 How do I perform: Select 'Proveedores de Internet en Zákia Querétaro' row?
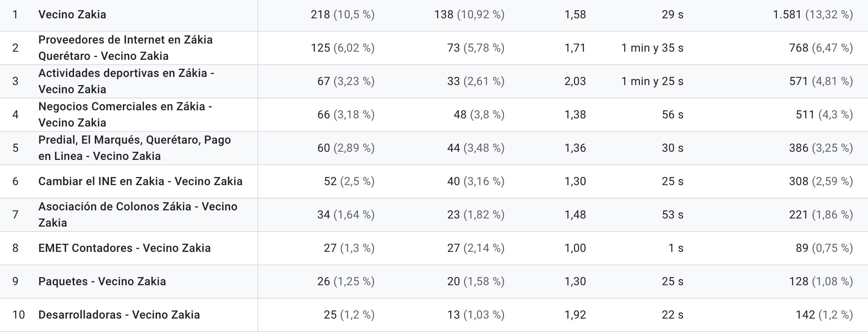pos(125,48)
